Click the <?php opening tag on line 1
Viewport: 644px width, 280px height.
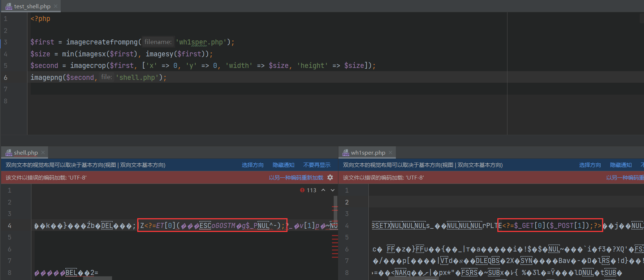40,18
